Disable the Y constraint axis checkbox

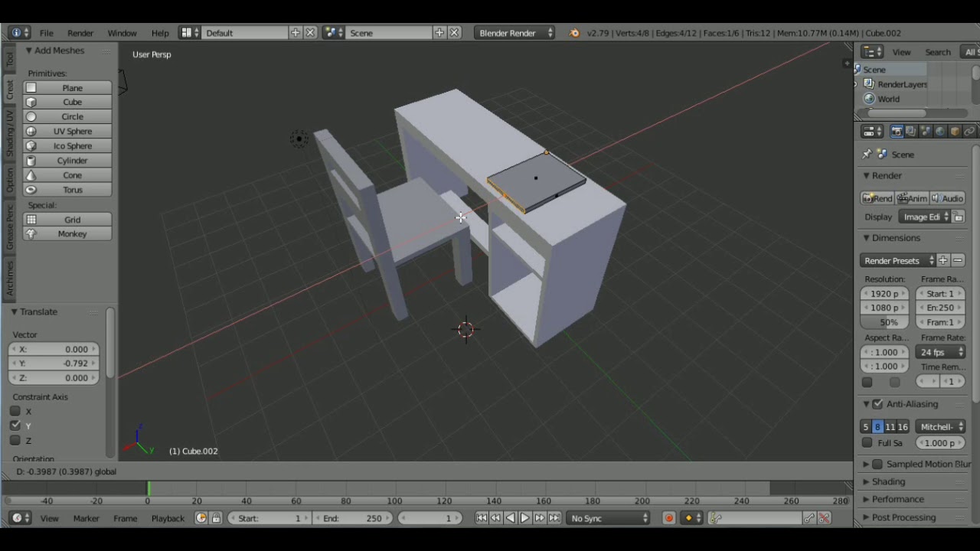point(15,426)
